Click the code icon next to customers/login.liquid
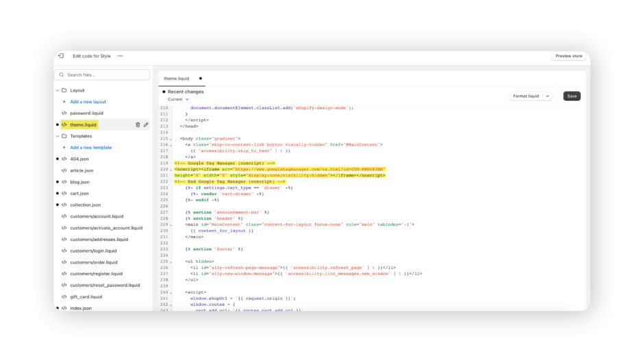 [x=64, y=251]
